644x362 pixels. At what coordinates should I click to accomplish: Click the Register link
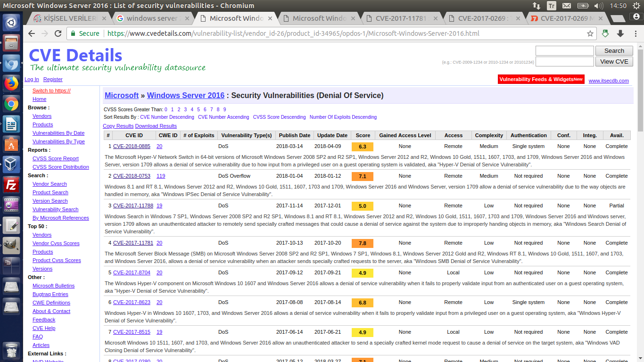pyautogui.click(x=53, y=79)
